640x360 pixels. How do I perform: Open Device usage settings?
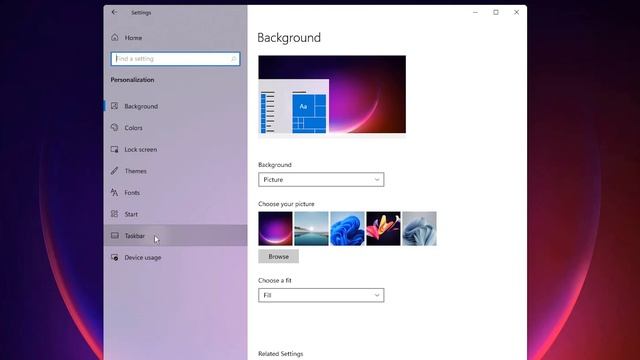pos(176,258)
